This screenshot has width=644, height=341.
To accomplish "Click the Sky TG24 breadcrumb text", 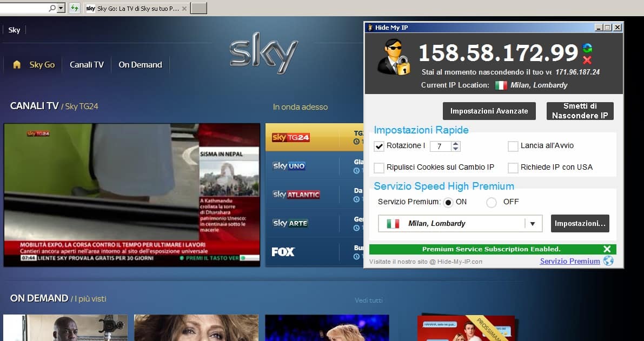I will (x=82, y=106).
